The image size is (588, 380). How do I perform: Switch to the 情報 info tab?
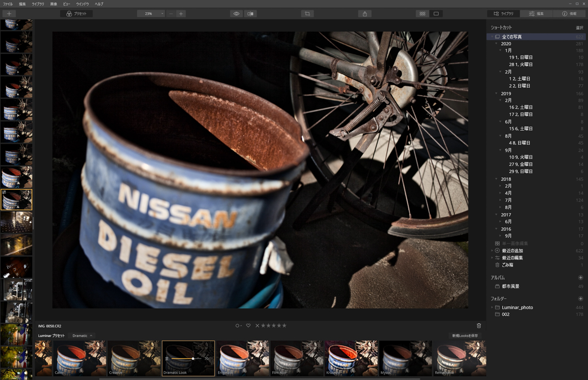(x=569, y=14)
